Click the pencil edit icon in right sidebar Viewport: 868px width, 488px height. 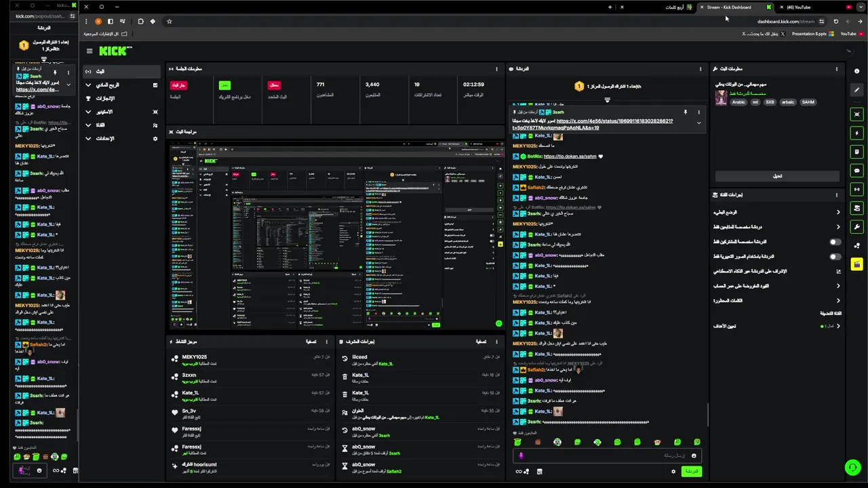click(857, 90)
